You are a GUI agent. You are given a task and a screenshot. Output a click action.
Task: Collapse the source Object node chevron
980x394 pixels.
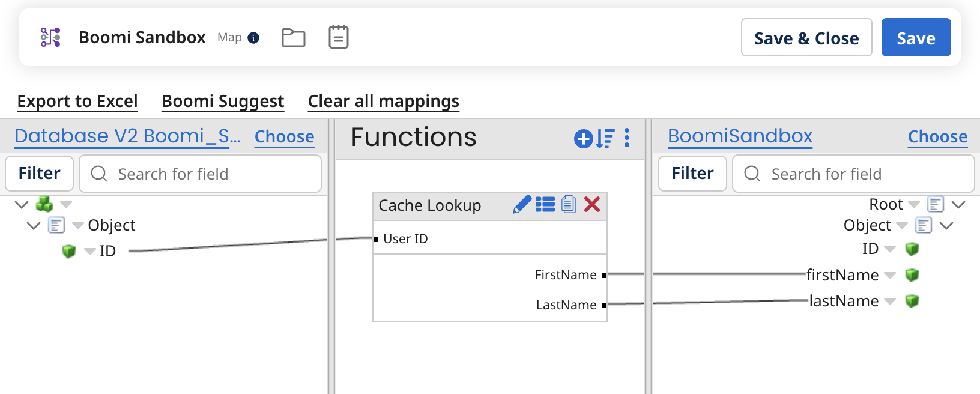coord(34,226)
